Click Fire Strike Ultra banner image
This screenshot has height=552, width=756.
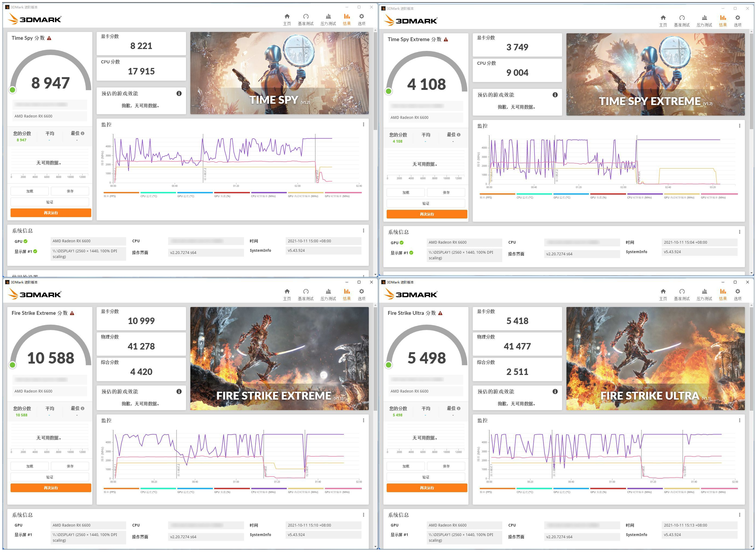(655, 358)
